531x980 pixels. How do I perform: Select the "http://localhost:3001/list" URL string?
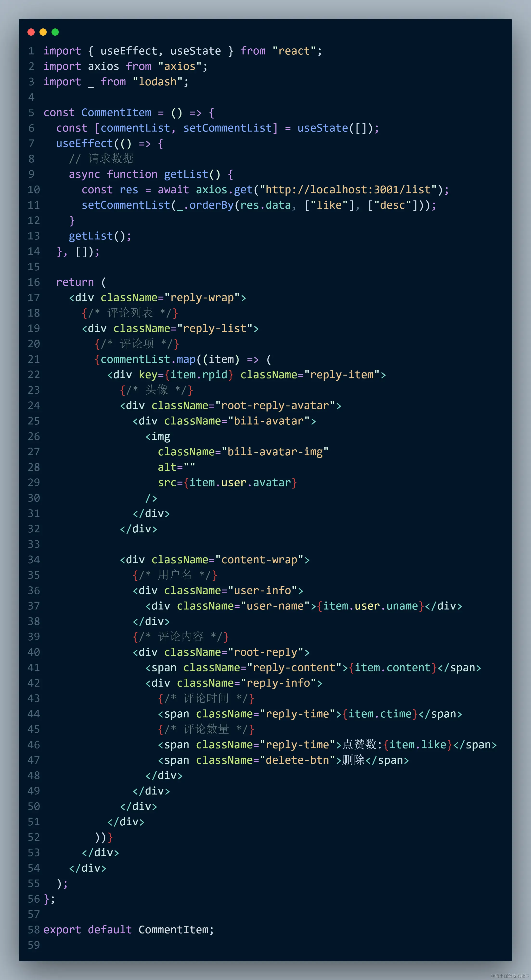click(x=348, y=190)
